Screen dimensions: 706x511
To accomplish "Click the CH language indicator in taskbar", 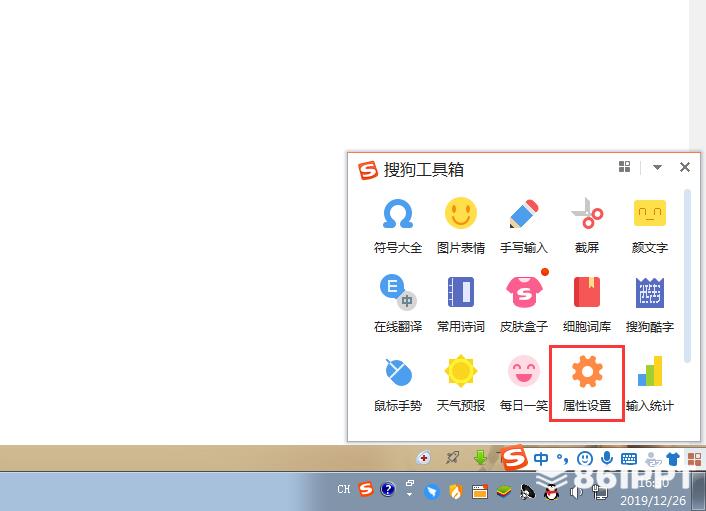I will (x=344, y=489).
